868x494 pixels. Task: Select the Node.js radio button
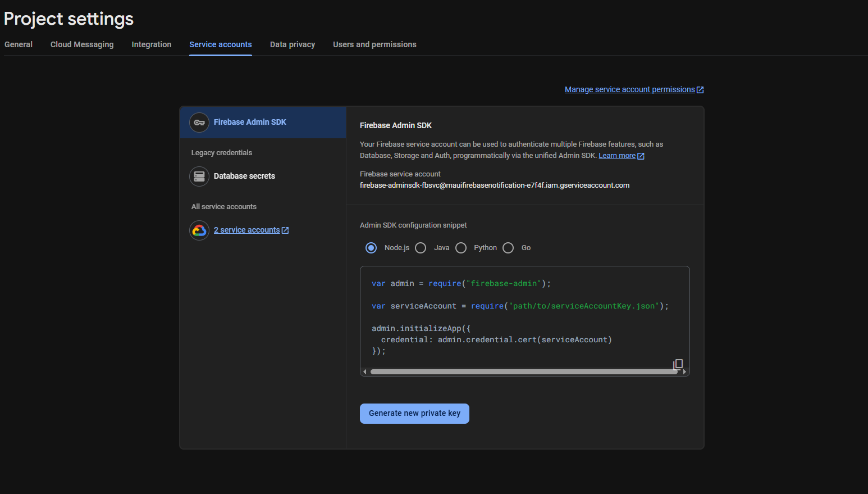click(x=371, y=248)
